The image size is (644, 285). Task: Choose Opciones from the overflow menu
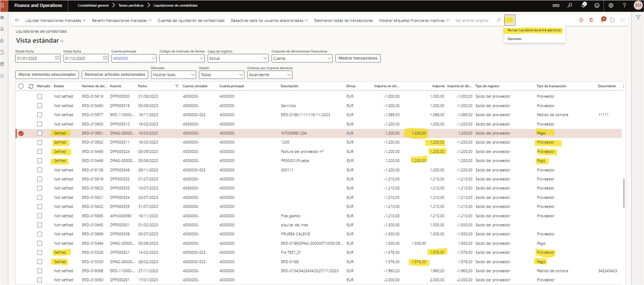click(514, 39)
